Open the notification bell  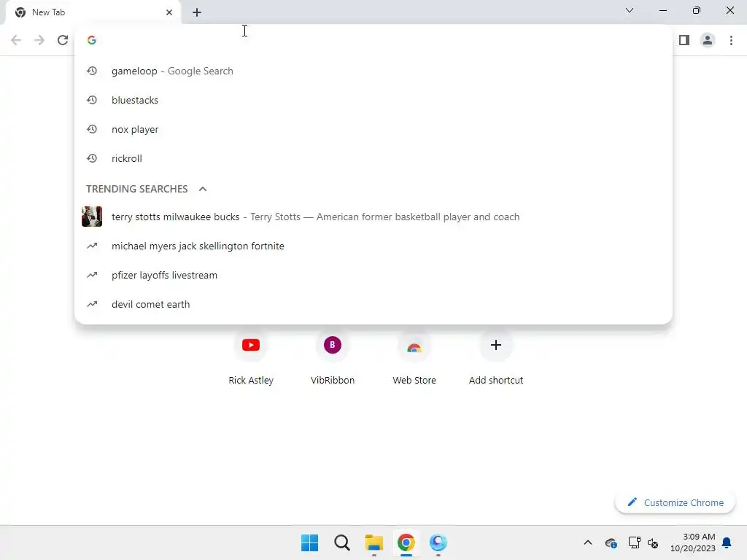[727, 542]
